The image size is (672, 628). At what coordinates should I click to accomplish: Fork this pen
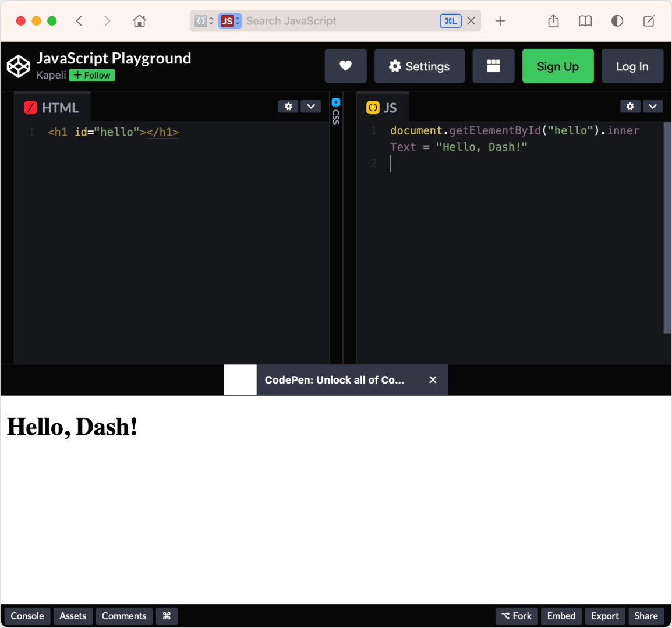tap(517, 616)
